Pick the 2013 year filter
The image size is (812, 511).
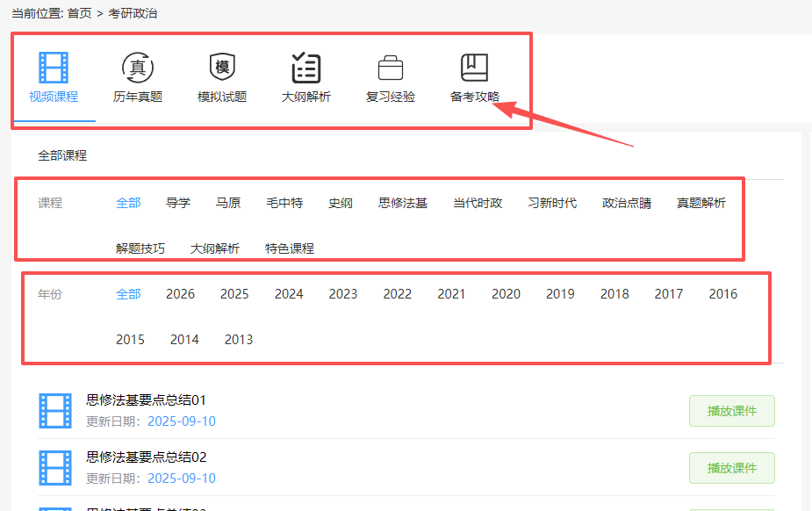(x=239, y=340)
